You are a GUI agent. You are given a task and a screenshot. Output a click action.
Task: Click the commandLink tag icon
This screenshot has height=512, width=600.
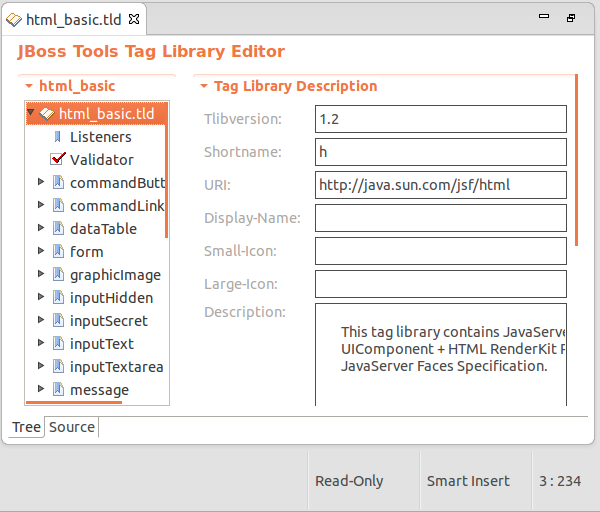58,205
